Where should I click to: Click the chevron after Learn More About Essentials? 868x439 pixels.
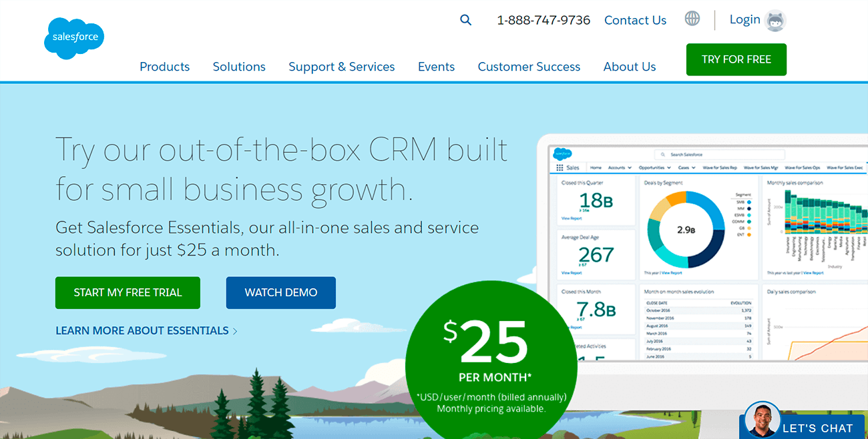pos(235,331)
